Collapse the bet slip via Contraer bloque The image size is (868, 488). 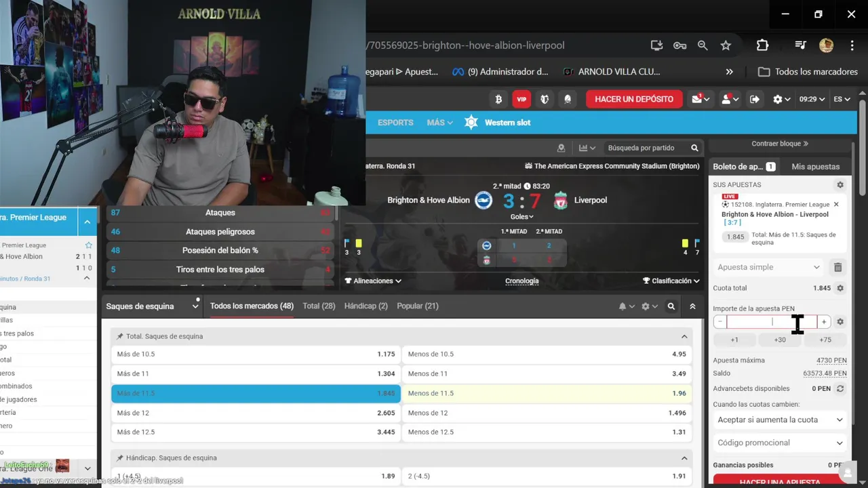[780, 144]
